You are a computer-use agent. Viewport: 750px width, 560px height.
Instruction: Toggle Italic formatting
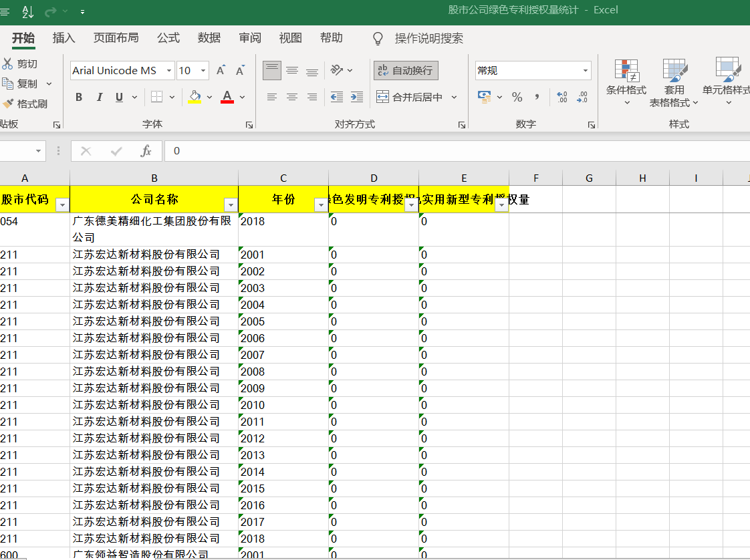[x=100, y=97]
